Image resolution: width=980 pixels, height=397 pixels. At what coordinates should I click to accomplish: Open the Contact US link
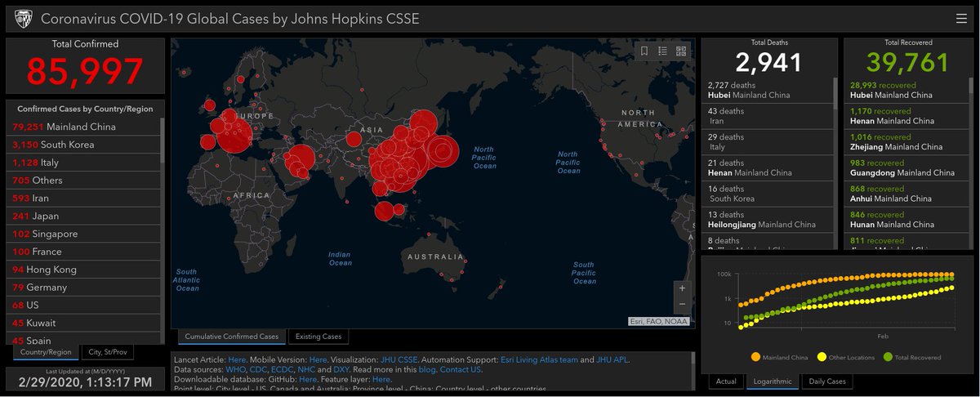tap(461, 370)
